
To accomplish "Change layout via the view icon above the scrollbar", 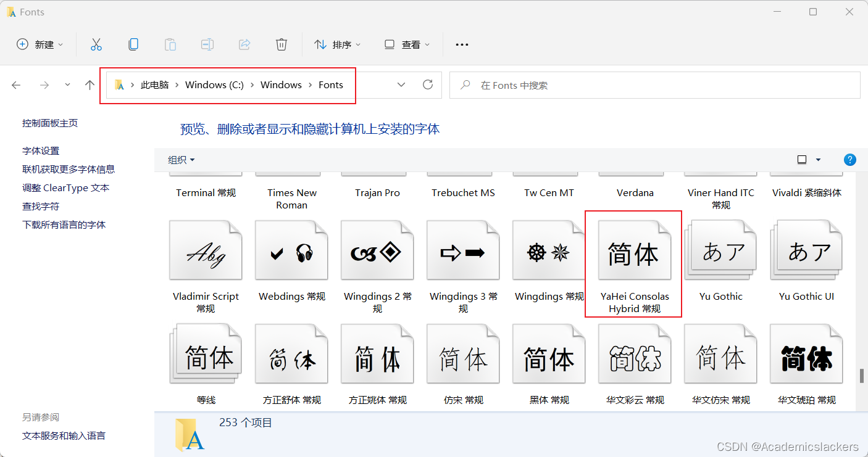I will pyautogui.click(x=803, y=159).
